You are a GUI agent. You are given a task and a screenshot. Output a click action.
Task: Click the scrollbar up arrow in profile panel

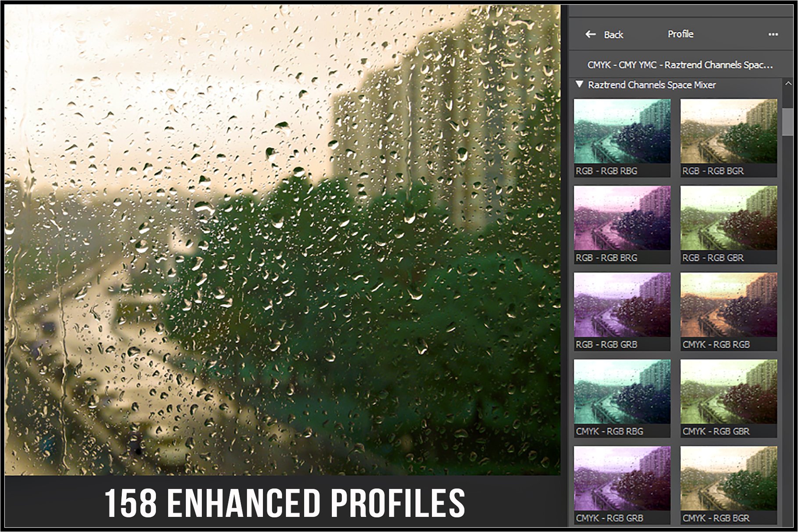(x=788, y=83)
